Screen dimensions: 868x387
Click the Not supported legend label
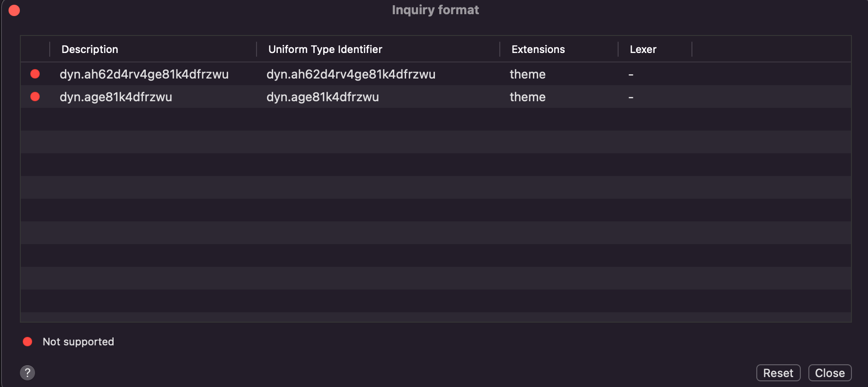pos(78,342)
